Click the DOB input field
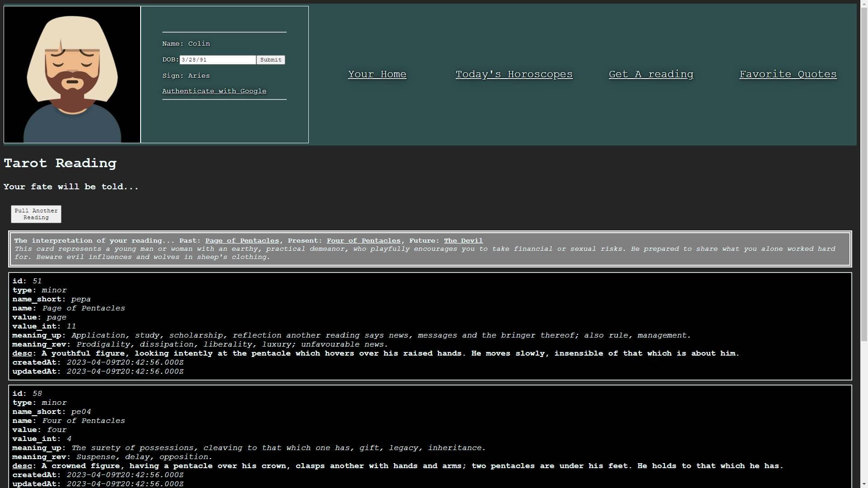Image resolution: width=868 pixels, height=488 pixels. (217, 60)
